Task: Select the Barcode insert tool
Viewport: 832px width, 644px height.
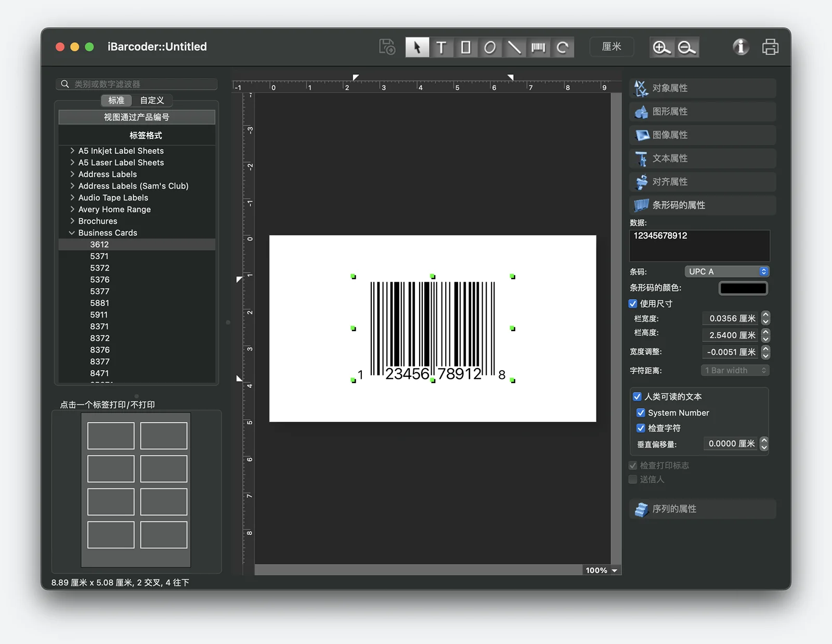Action: tap(538, 47)
